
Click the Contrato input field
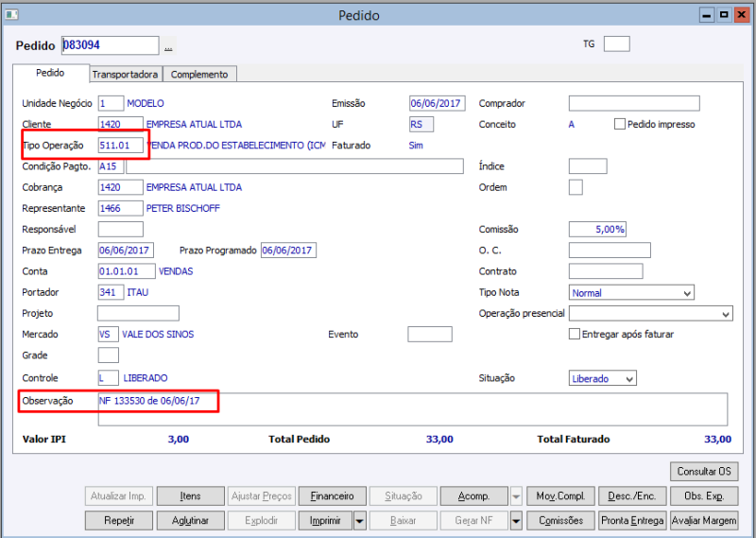[x=606, y=271]
